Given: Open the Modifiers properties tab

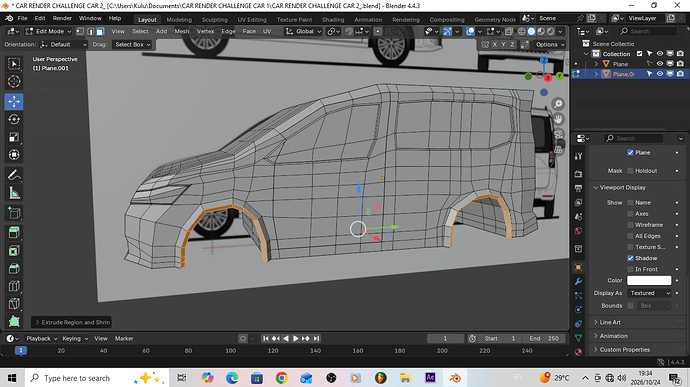Looking at the screenshot, I should (579, 281).
